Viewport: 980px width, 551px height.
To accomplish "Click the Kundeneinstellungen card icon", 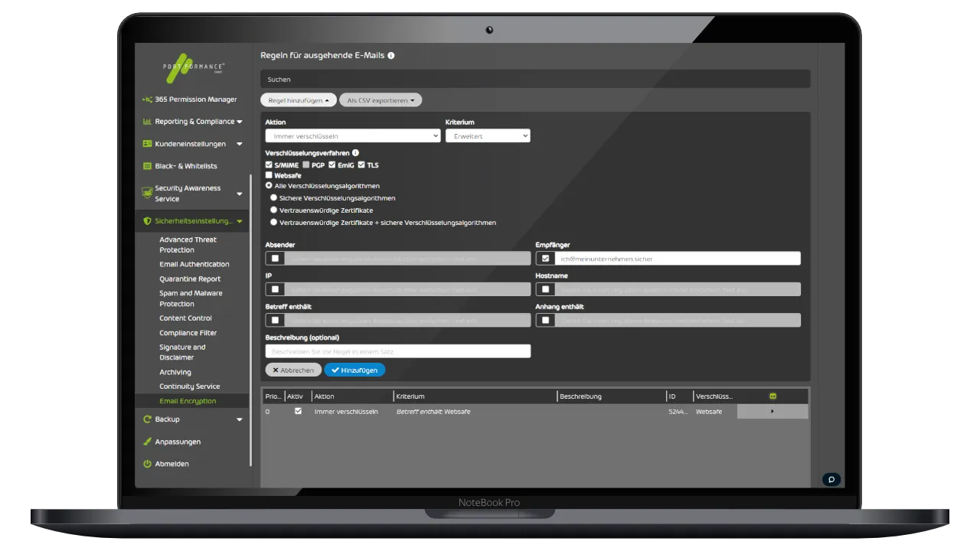I will (147, 144).
